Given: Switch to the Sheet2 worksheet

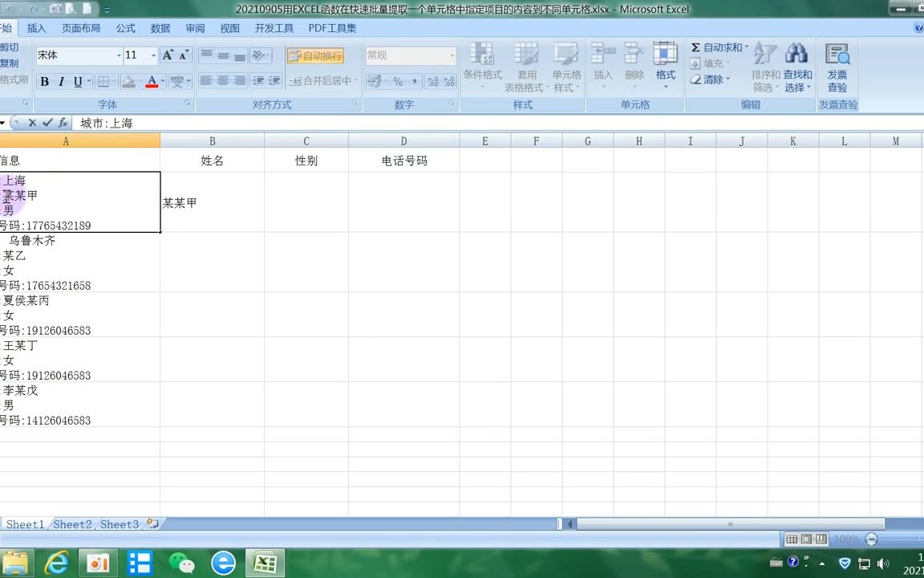Looking at the screenshot, I should (x=72, y=523).
